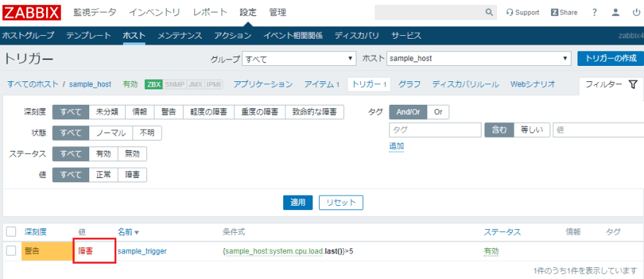Viewport: 644px width, 279px height.
Task: Open the user profile icon
Action: (x=615, y=12)
